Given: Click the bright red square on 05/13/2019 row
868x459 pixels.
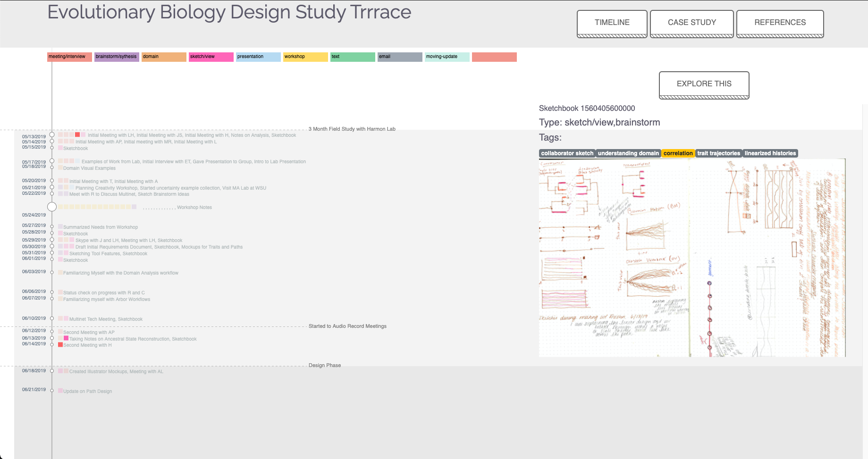Looking at the screenshot, I should (77, 135).
